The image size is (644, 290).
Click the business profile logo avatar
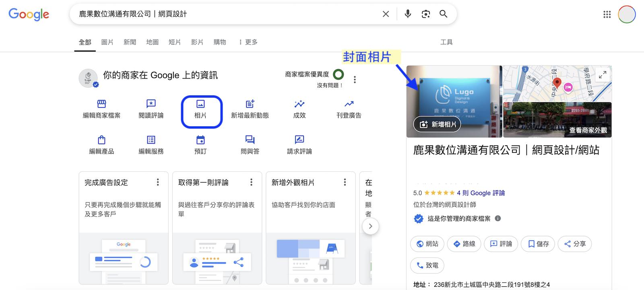88,78
